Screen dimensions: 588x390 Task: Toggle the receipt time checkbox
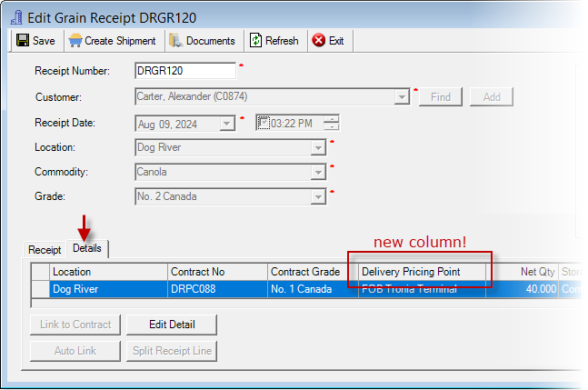(264, 123)
